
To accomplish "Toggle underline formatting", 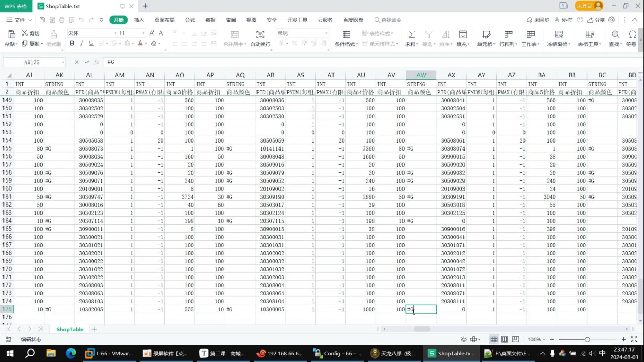I will pyautogui.click(x=91, y=43).
